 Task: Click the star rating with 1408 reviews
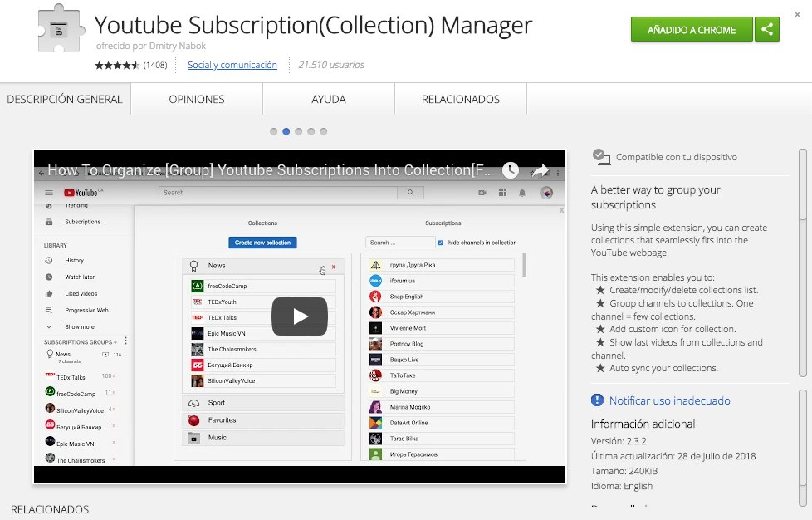(x=131, y=65)
